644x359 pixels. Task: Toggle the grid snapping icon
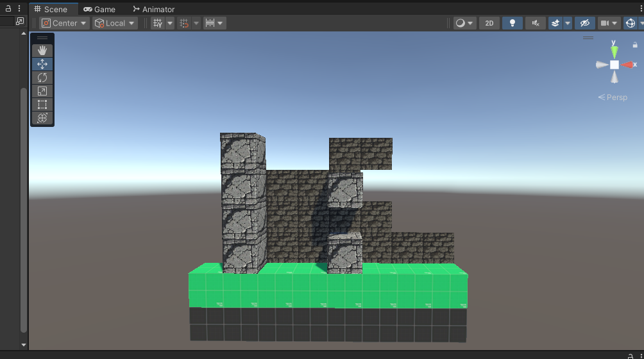coord(184,23)
